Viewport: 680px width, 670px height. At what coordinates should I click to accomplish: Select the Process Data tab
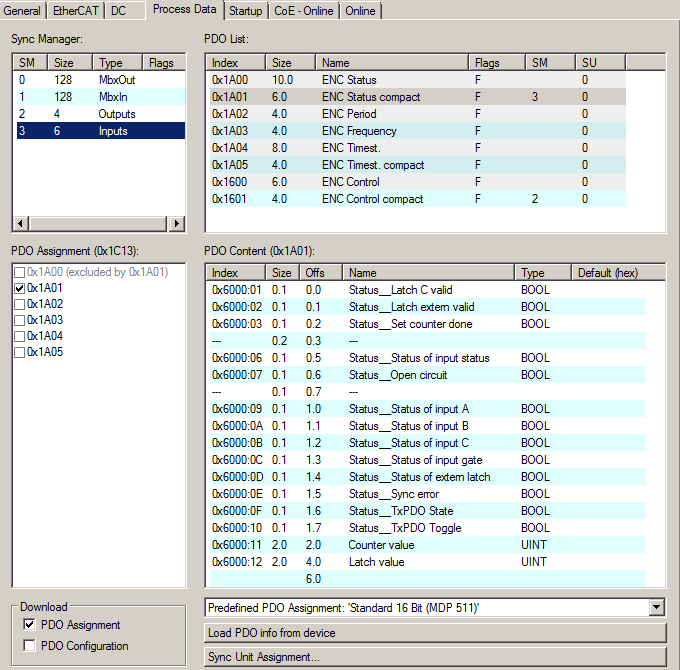point(184,9)
